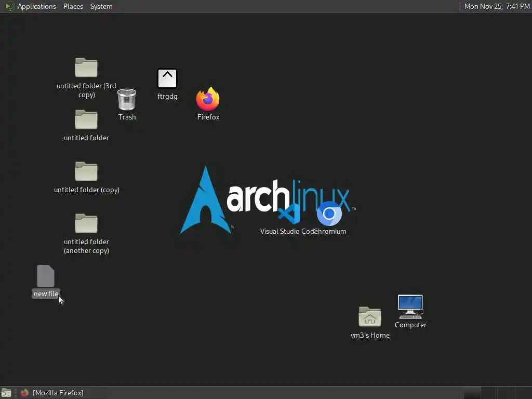Image resolution: width=532 pixels, height=399 pixels.
Task: Select the untitled folder (3rd copy) icon
Action: pos(86,68)
